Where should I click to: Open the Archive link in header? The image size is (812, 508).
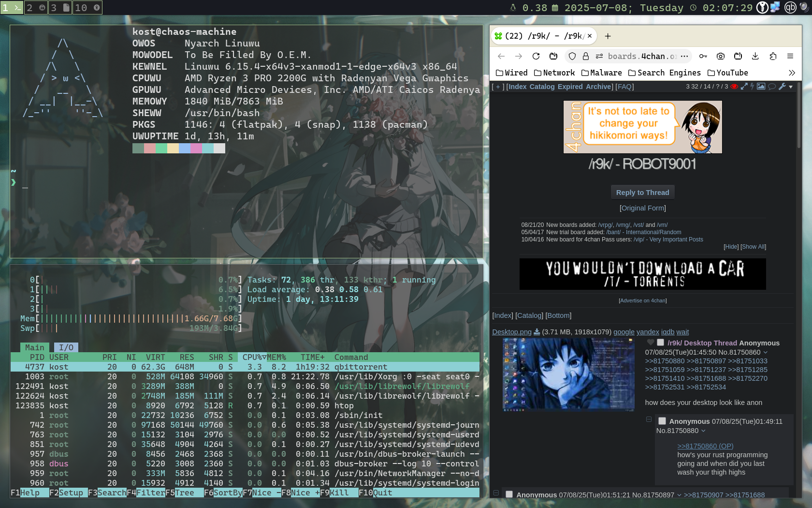click(598, 87)
